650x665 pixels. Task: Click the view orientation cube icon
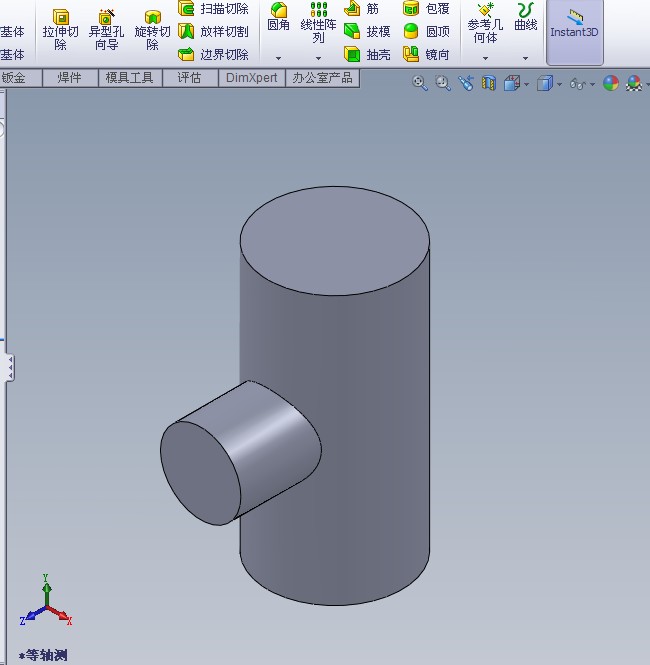512,83
